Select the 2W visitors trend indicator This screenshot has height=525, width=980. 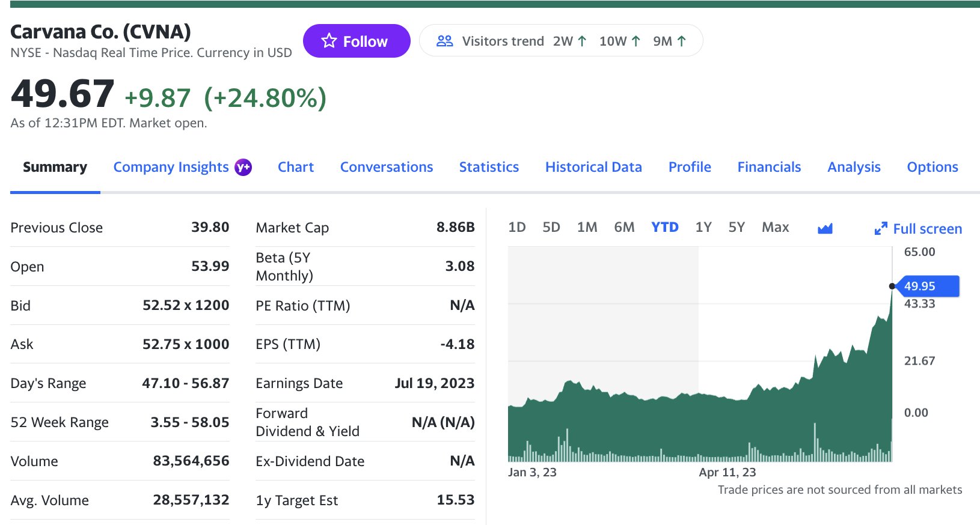click(569, 41)
